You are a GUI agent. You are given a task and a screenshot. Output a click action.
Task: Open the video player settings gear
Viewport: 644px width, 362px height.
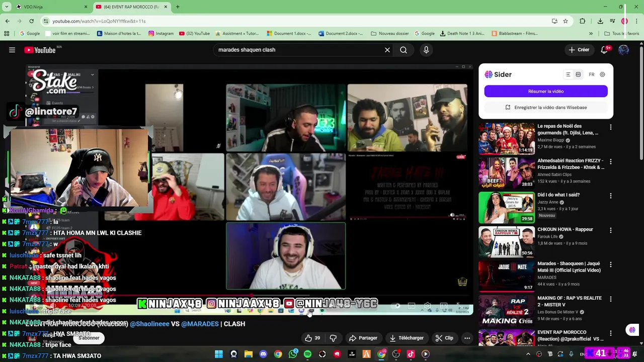[x=427, y=305]
